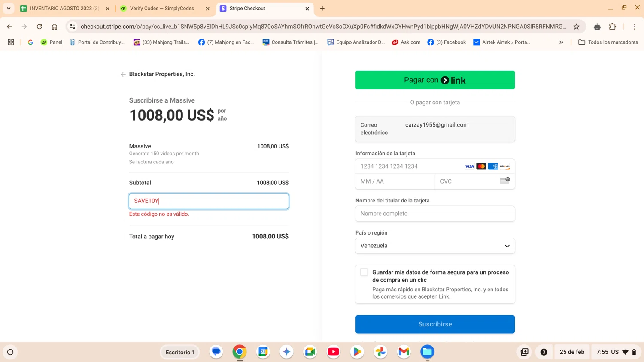Open YouTube from the shelf
The width and height of the screenshot is (644, 362).
coord(334,352)
